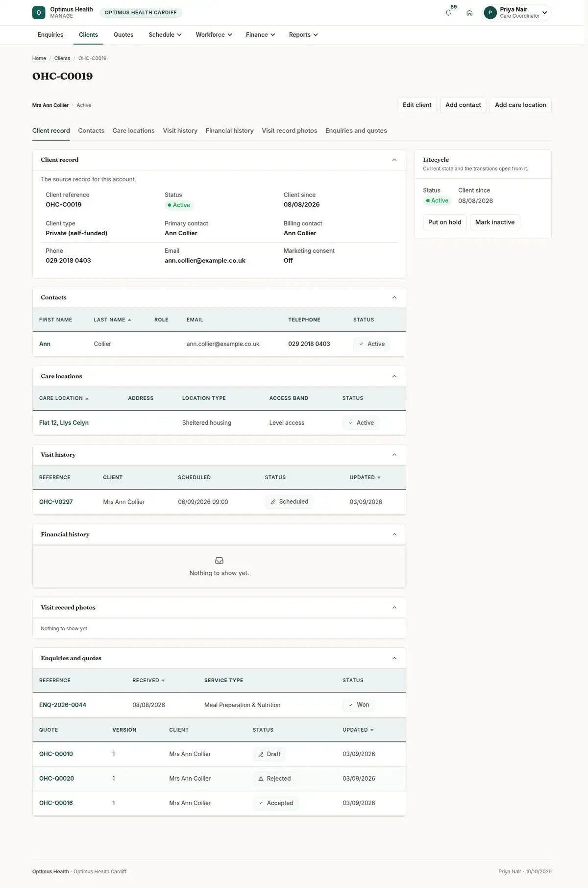Open the Reports dropdown menu
Viewport: 588px width, 888px height.
click(303, 35)
